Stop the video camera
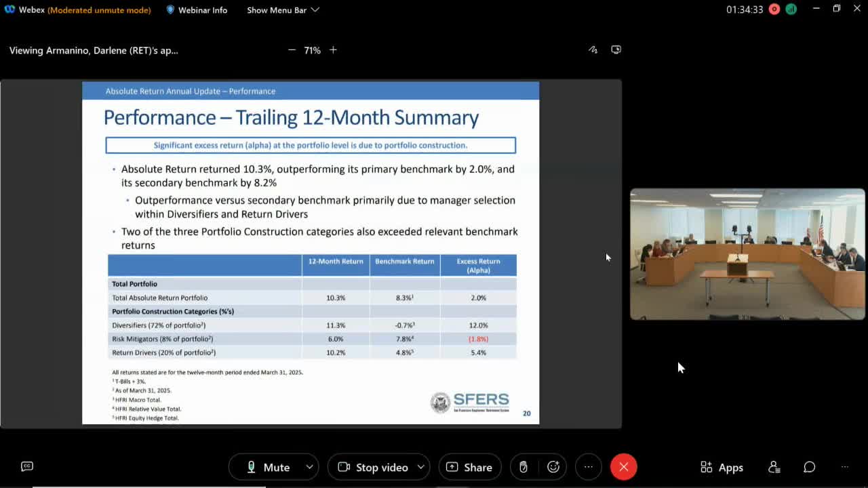868x488 pixels. [373, 467]
